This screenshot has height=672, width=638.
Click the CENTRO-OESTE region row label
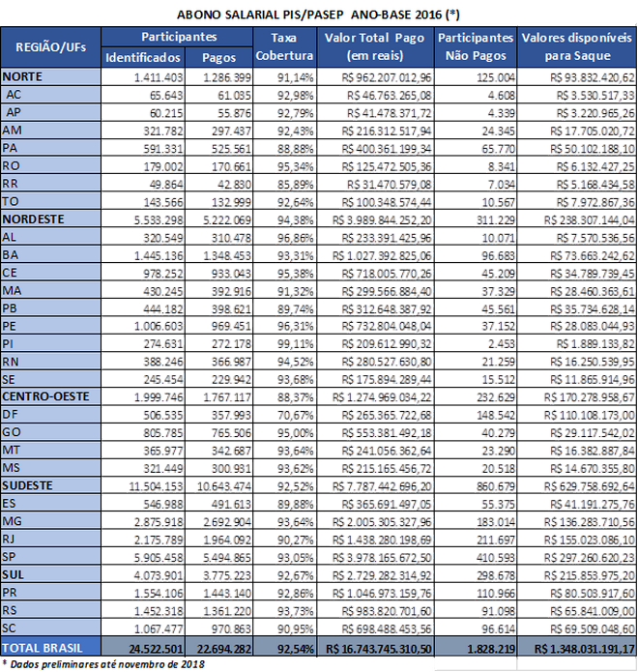pyautogui.click(x=43, y=396)
